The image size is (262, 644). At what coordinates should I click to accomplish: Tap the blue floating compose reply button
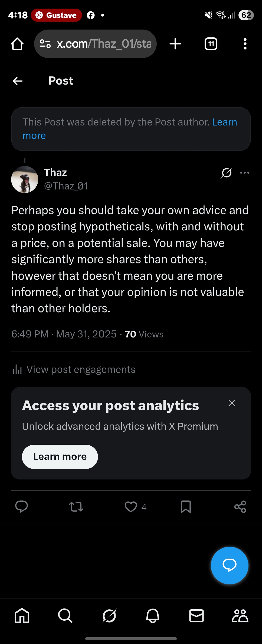[x=230, y=565]
